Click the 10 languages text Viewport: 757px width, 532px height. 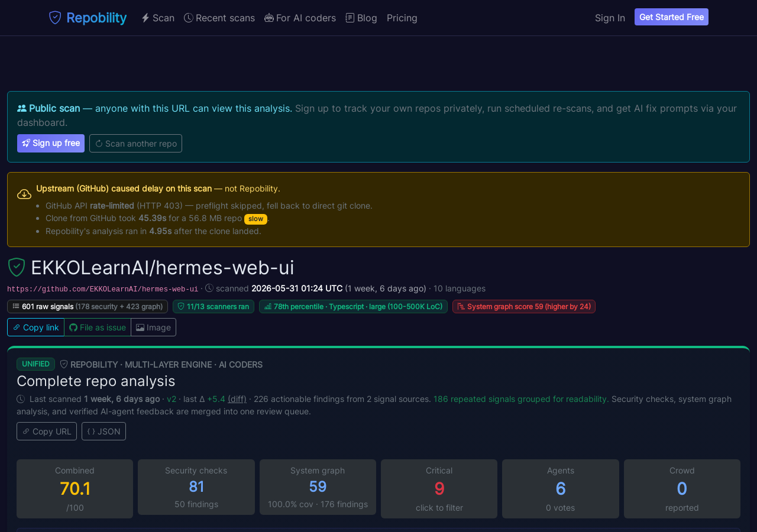point(460,288)
